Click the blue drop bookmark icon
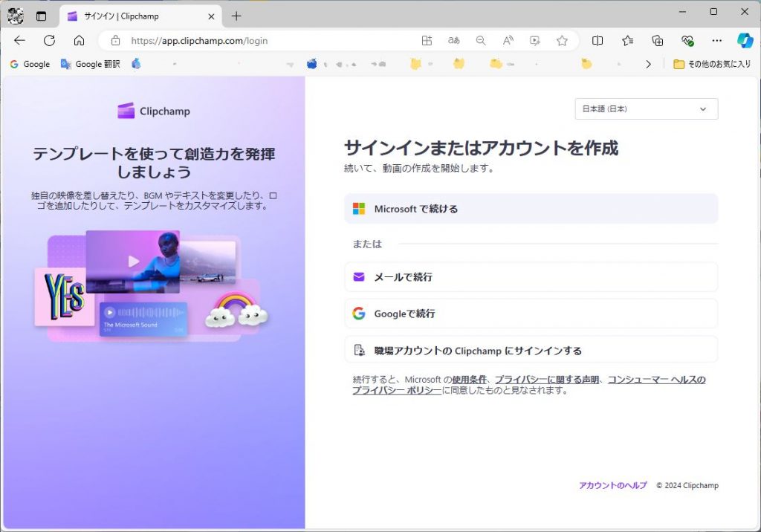 [x=137, y=64]
